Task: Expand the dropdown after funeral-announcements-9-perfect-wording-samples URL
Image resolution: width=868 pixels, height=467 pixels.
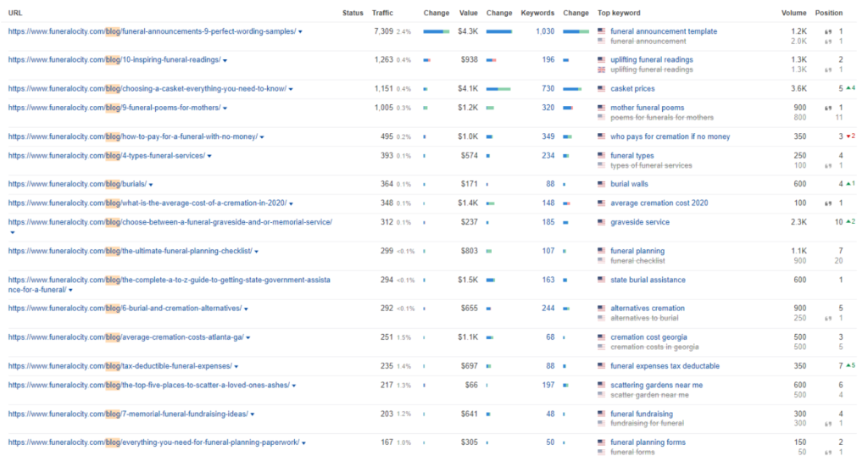Action: 301,32
